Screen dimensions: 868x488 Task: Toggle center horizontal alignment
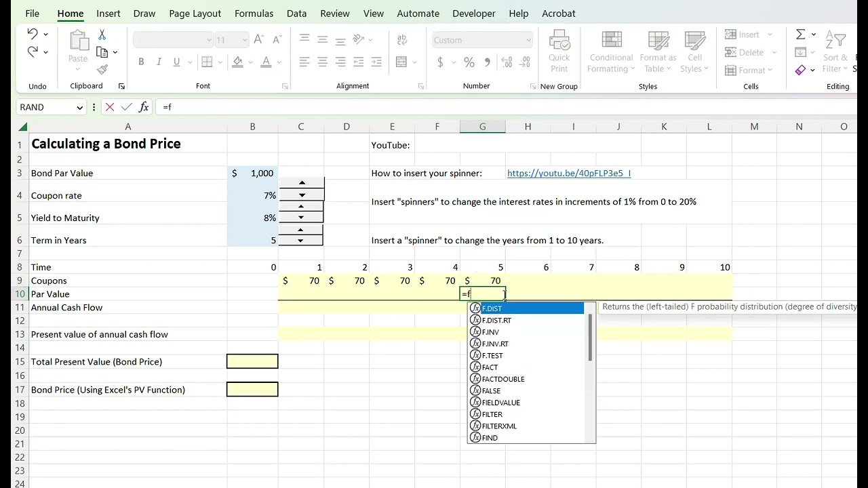pyautogui.click(x=323, y=62)
